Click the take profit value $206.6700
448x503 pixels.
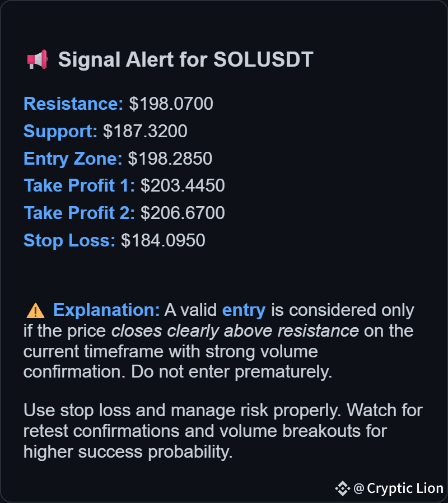(183, 213)
